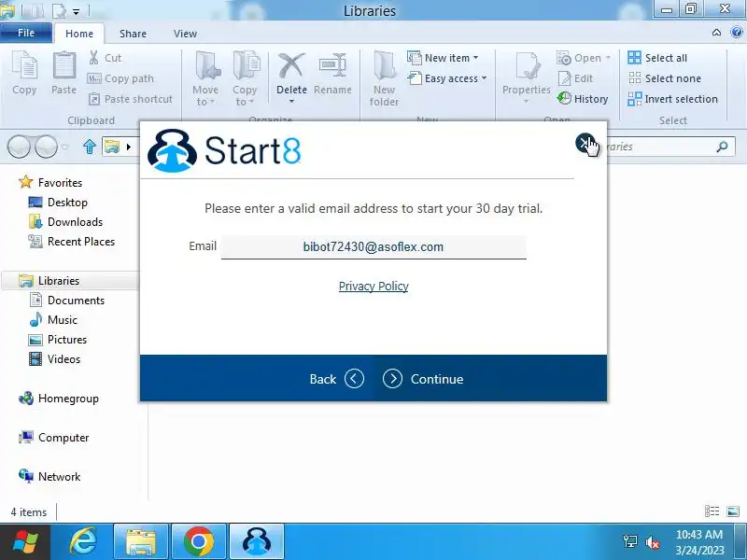Collapse the ribbon with the caret icon
Image resolution: width=747 pixels, height=560 pixels.
point(716,33)
